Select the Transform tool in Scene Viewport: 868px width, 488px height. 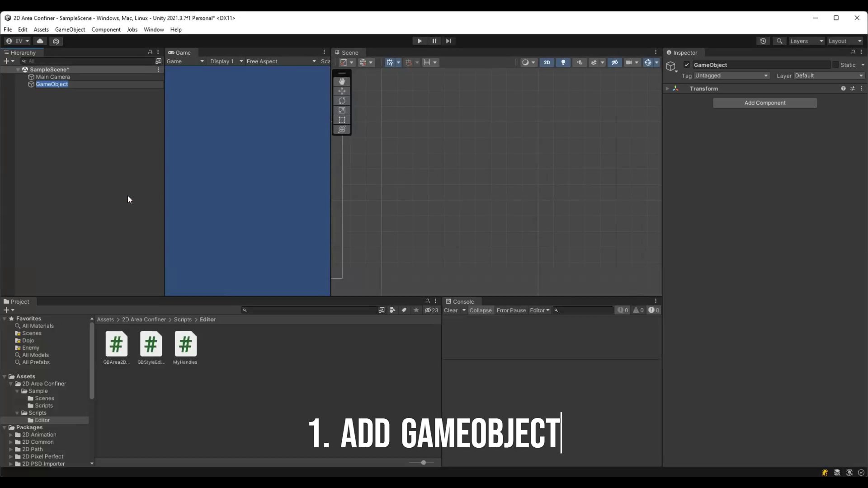click(x=342, y=129)
